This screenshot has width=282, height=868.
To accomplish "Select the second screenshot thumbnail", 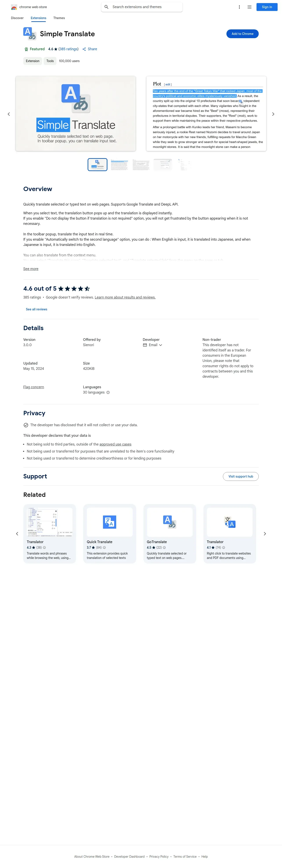I will point(120,165).
